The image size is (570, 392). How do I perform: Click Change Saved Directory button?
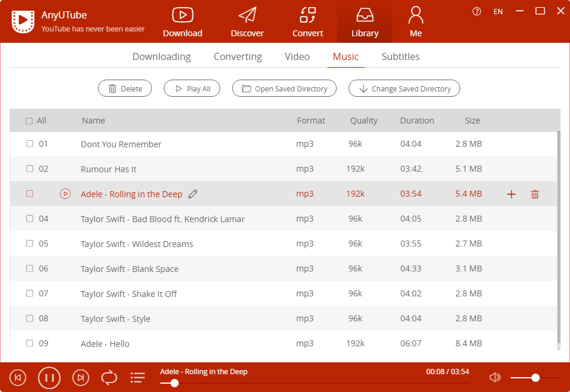tap(404, 88)
